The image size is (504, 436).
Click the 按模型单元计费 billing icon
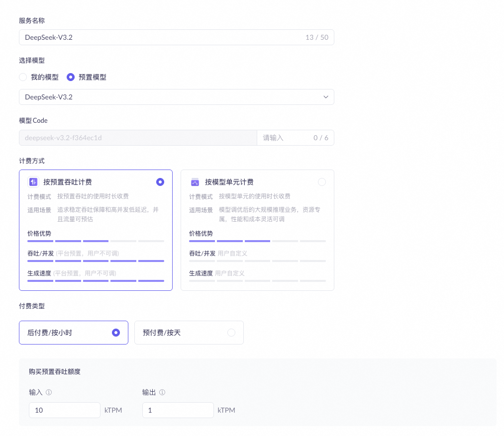[195, 182]
